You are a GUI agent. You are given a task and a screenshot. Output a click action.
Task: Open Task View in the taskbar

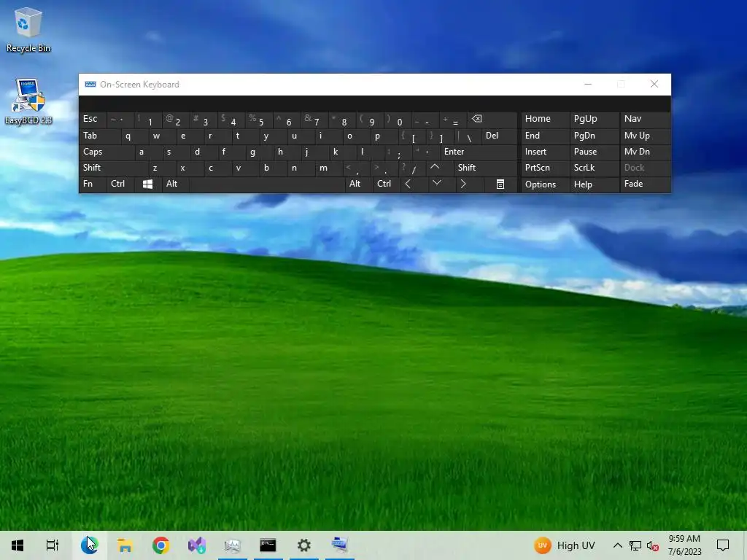(x=53, y=545)
